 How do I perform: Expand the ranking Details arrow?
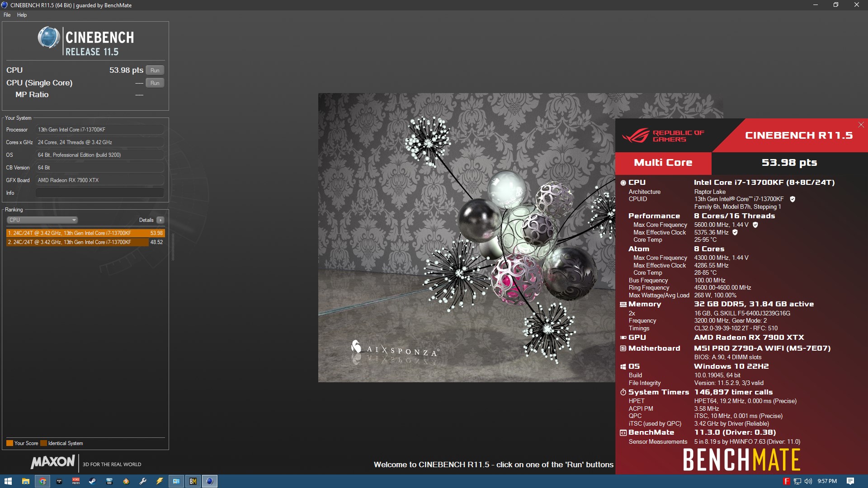coord(160,220)
